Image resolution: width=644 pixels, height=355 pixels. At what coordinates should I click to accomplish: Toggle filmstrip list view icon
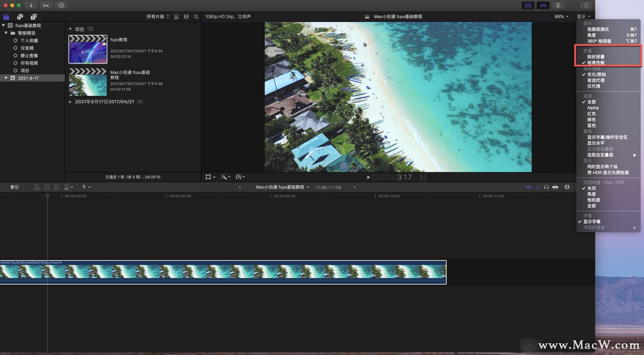(176, 17)
